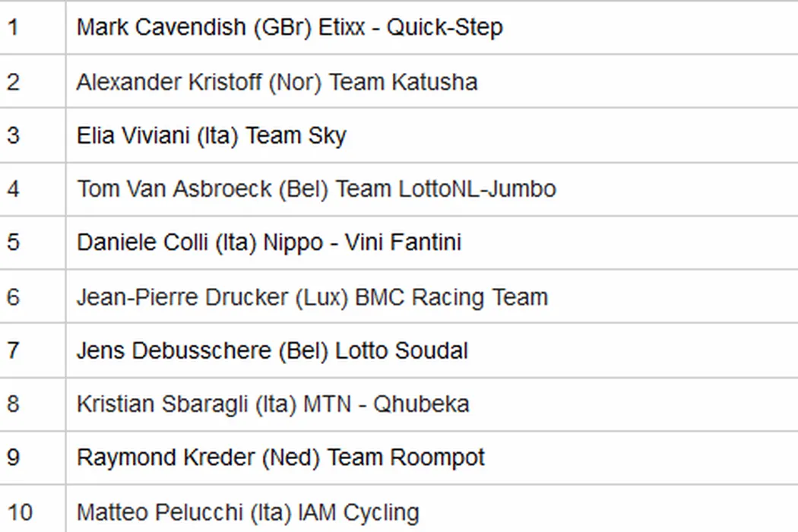Click rank number 6 cell
Viewport: 798px width, 532px height.
pos(13,296)
